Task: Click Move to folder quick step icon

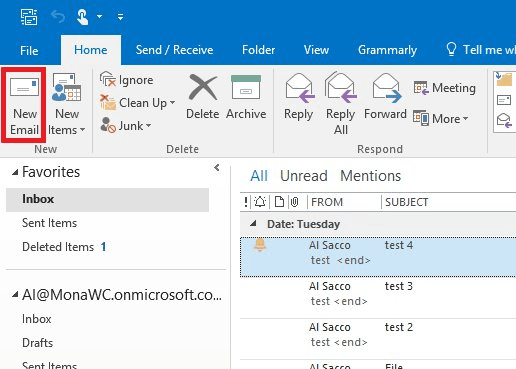Action: pyautogui.click(x=504, y=79)
